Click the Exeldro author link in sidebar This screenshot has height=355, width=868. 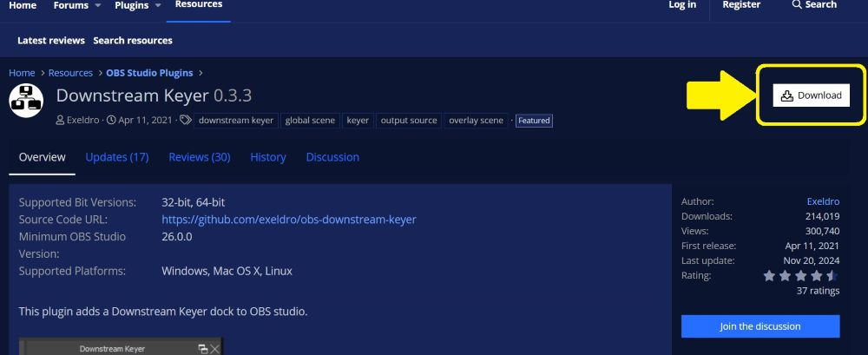(x=823, y=201)
